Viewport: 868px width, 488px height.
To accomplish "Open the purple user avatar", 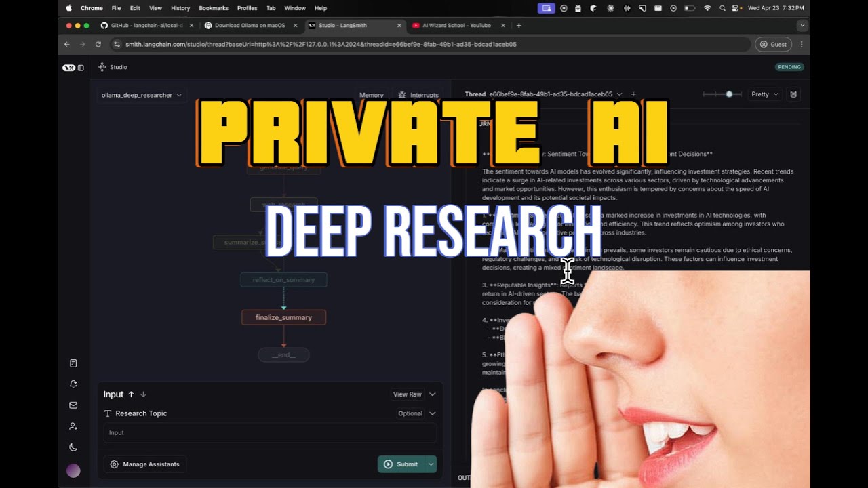I will click(x=73, y=470).
